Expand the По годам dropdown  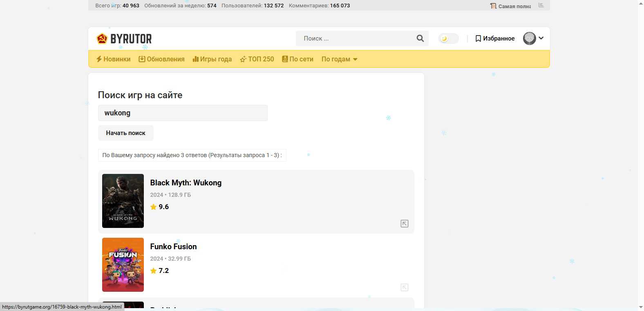340,59
